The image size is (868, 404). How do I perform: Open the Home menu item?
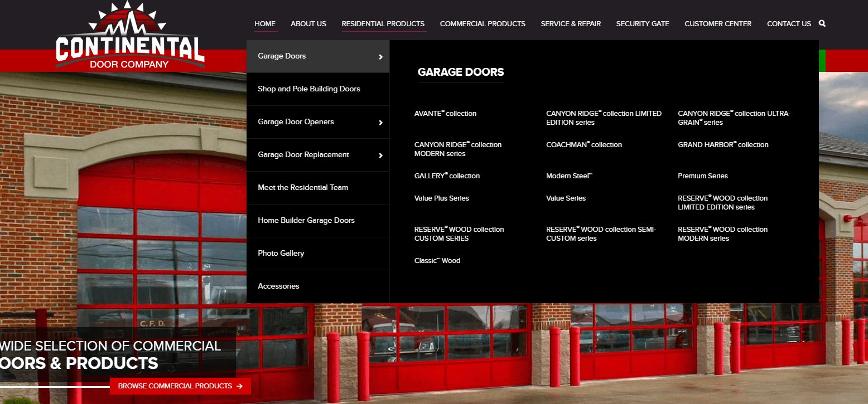point(265,24)
